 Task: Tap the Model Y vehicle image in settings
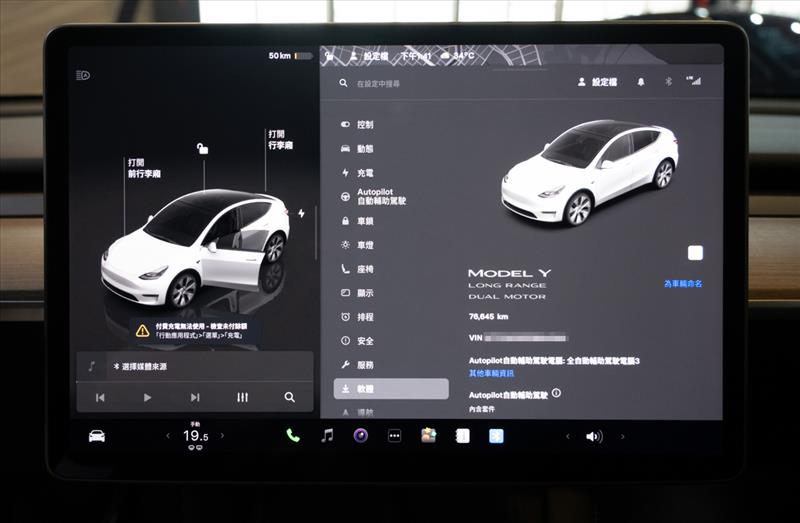(591, 172)
